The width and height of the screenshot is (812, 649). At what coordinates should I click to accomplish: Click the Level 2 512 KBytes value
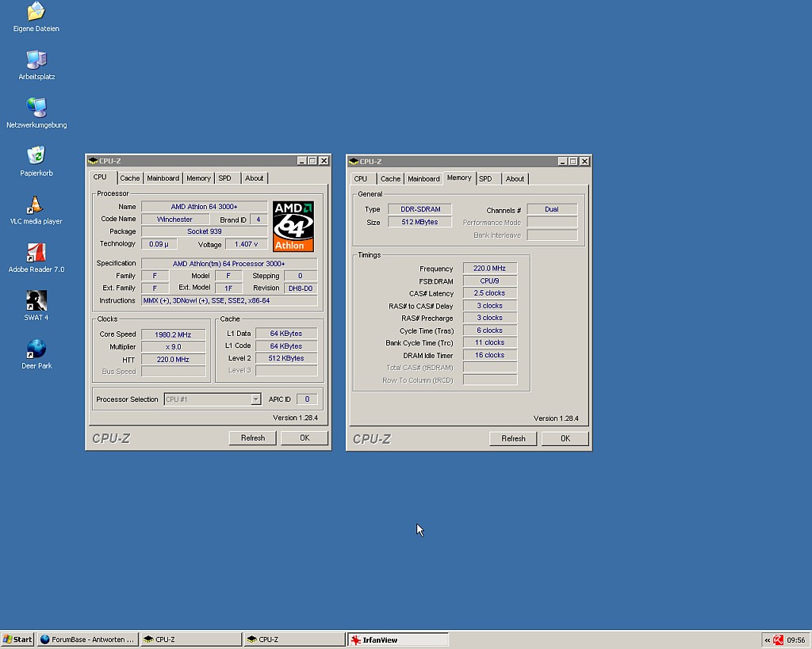coord(285,358)
